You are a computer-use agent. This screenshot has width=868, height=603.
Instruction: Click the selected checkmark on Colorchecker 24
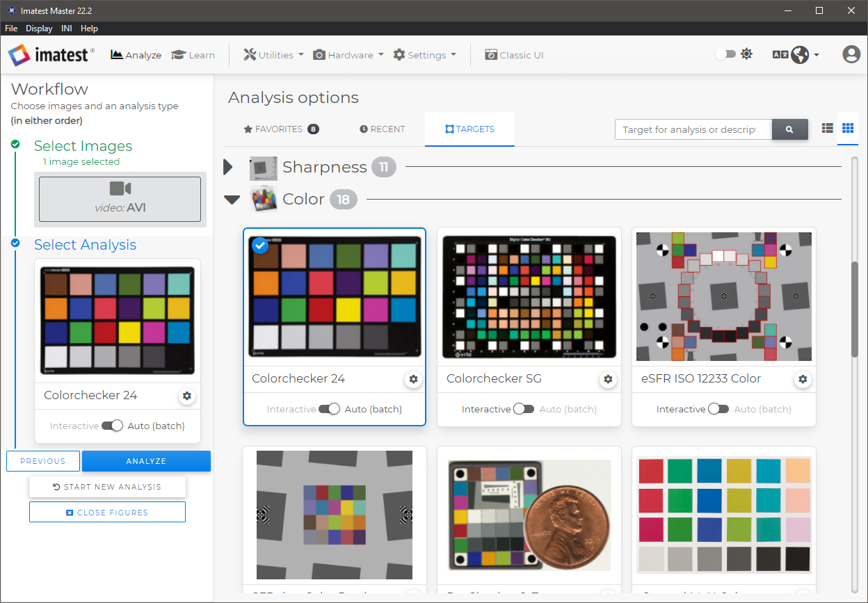260,246
